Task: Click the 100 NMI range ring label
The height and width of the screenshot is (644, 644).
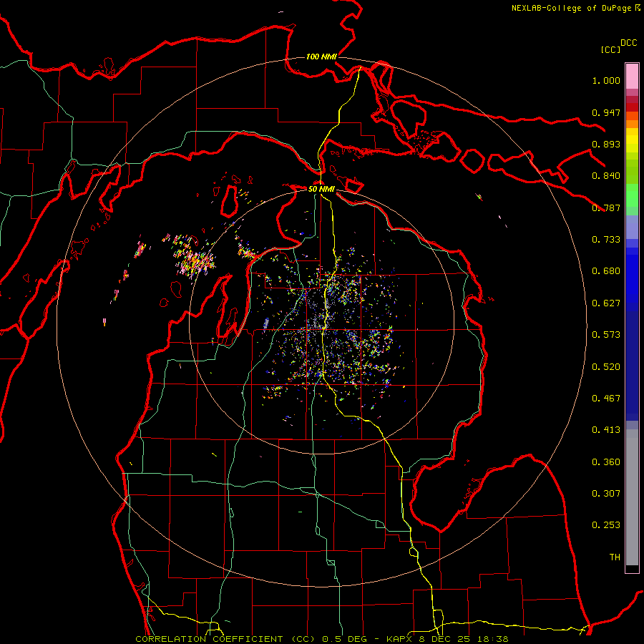Action: (321, 57)
